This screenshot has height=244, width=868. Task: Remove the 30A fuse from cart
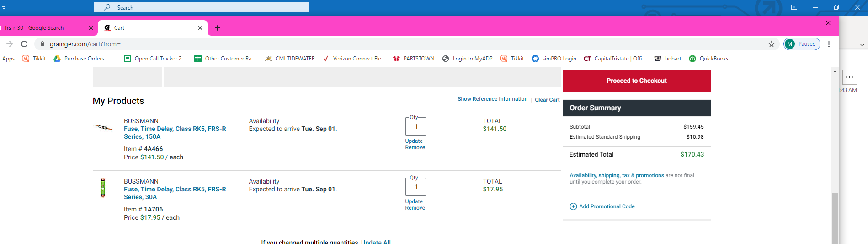(415, 208)
